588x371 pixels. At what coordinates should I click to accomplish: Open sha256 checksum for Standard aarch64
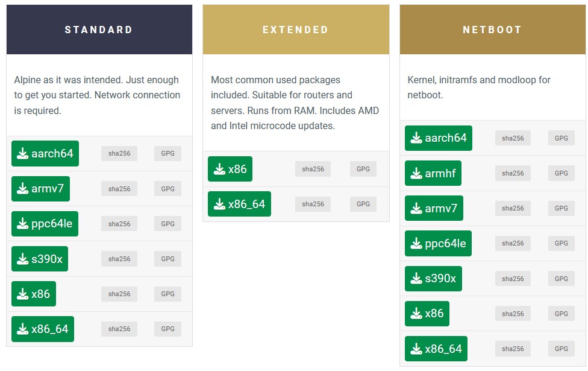(119, 153)
